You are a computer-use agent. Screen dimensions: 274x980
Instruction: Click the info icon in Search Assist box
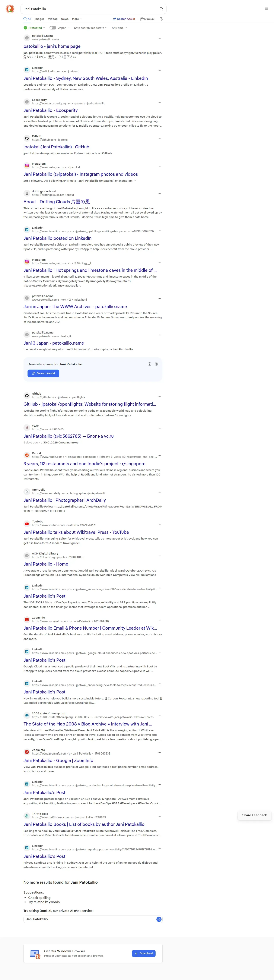(150, 364)
